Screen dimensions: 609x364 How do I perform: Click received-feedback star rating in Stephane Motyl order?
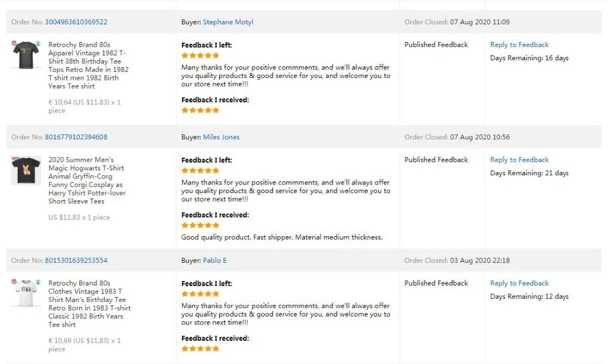200,110
